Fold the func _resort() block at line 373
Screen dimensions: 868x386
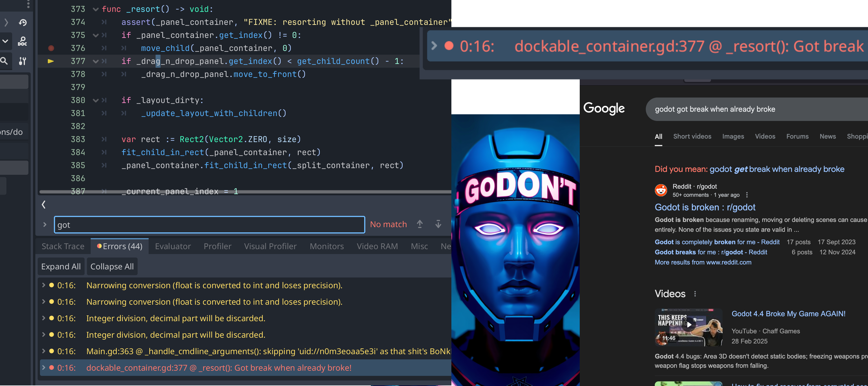tap(95, 10)
